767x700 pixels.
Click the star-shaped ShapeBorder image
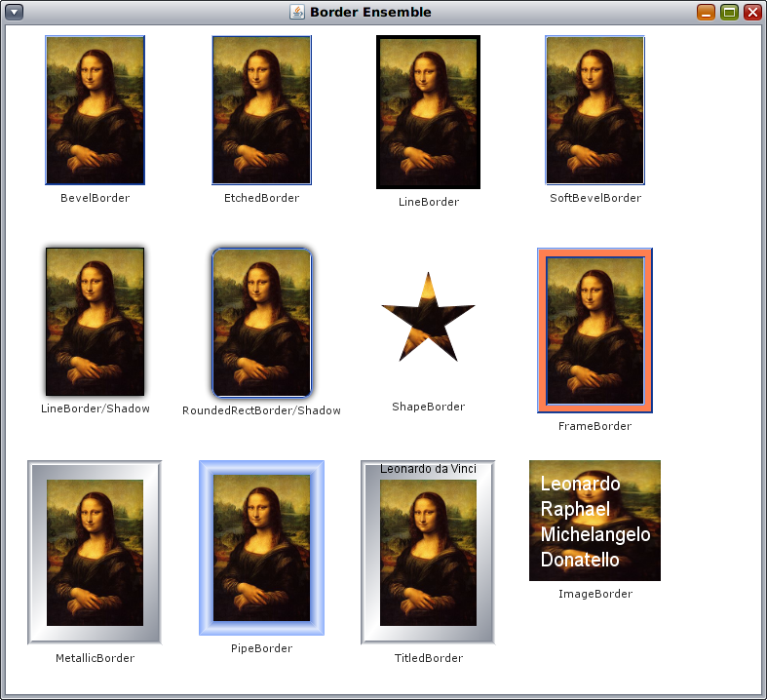tap(428, 317)
